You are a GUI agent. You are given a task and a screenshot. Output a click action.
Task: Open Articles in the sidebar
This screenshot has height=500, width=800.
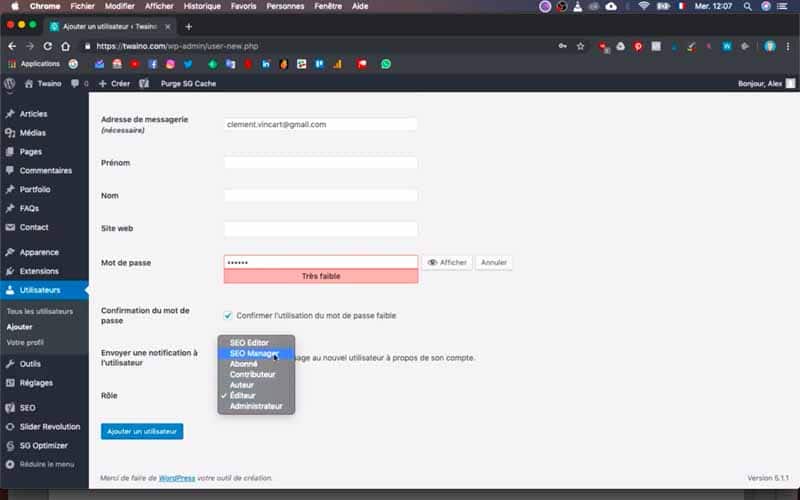(44, 114)
